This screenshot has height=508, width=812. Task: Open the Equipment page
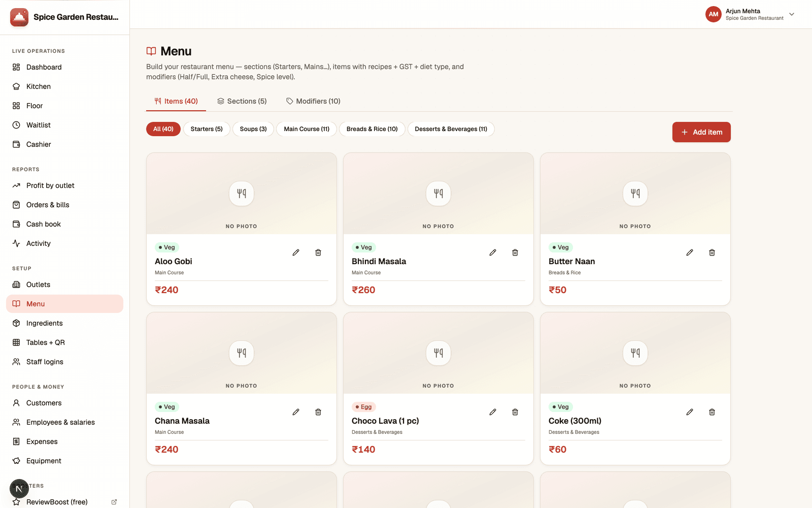(64, 461)
